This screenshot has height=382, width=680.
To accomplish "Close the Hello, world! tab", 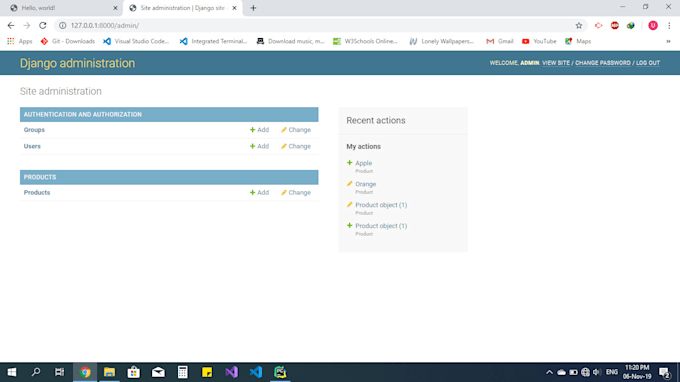I will [115, 8].
